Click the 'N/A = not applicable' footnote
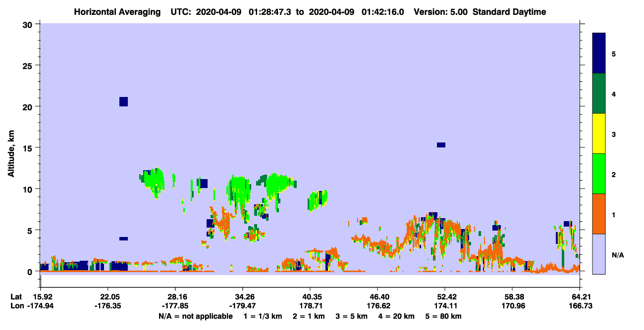 tap(195, 316)
